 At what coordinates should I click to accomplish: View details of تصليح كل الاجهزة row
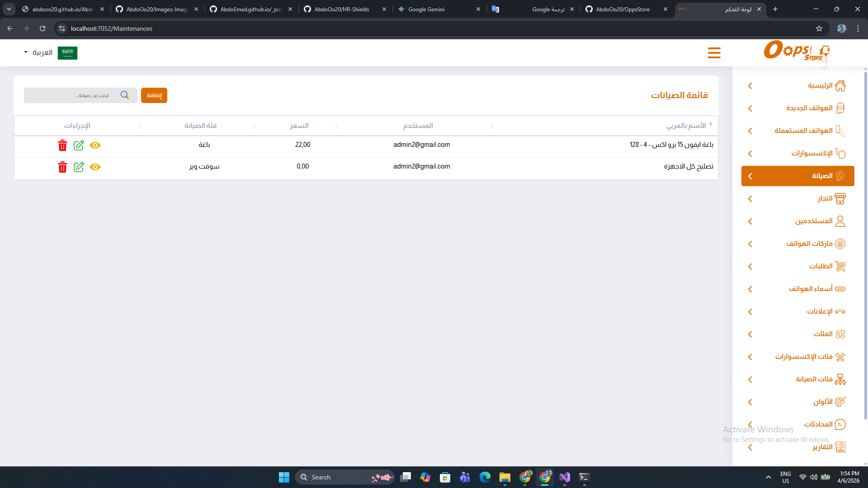[x=95, y=167]
